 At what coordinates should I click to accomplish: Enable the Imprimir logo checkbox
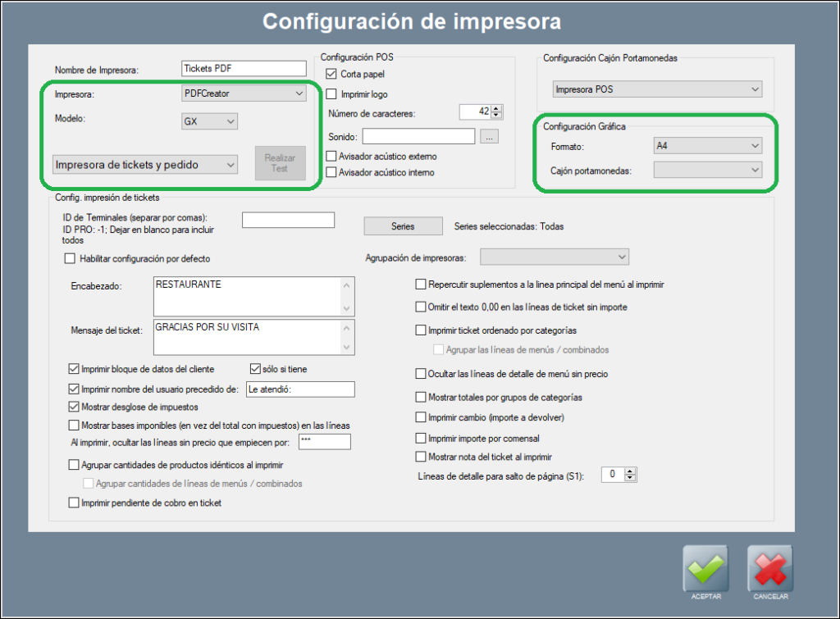tap(332, 93)
